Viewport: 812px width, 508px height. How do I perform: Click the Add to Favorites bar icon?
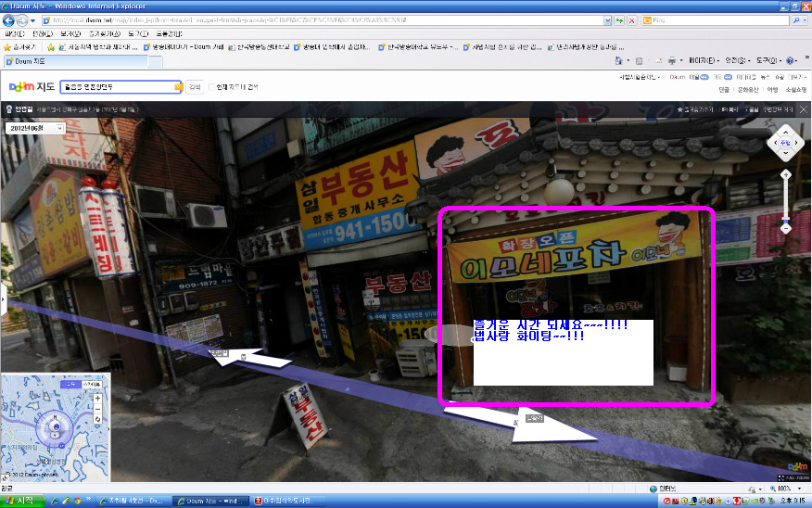(x=51, y=47)
